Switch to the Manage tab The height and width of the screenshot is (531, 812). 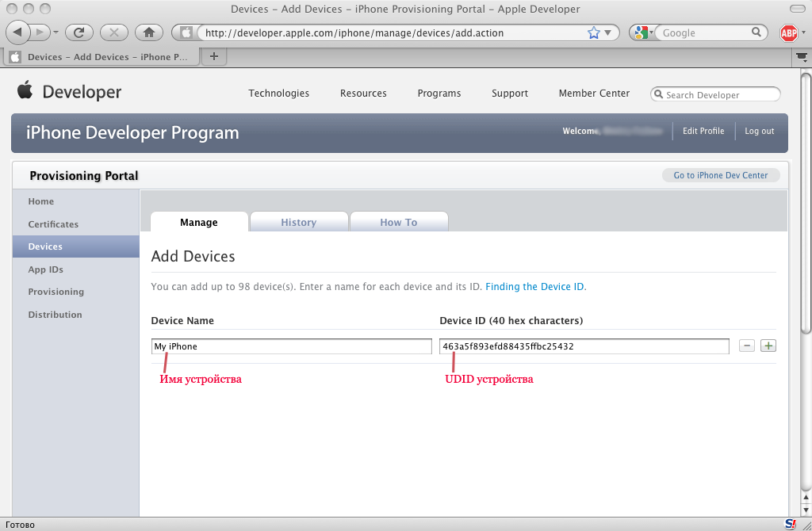199,222
